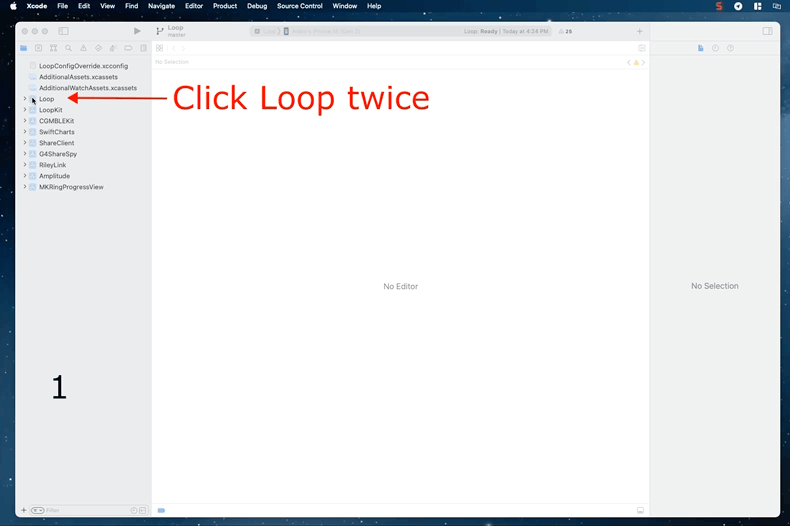Expand the RileyLink project
Viewport: 790px width, 526px height.
point(25,165)
